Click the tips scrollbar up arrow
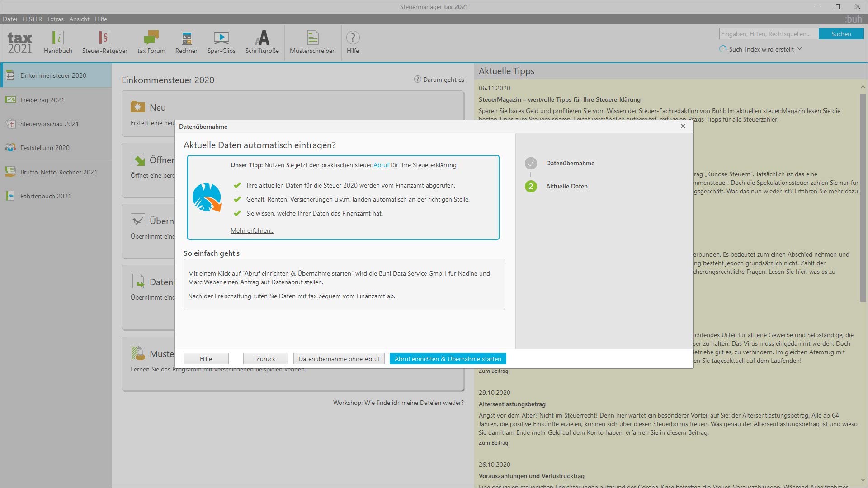868x488 pixels. pyautogui.click(x=863, y=86)
